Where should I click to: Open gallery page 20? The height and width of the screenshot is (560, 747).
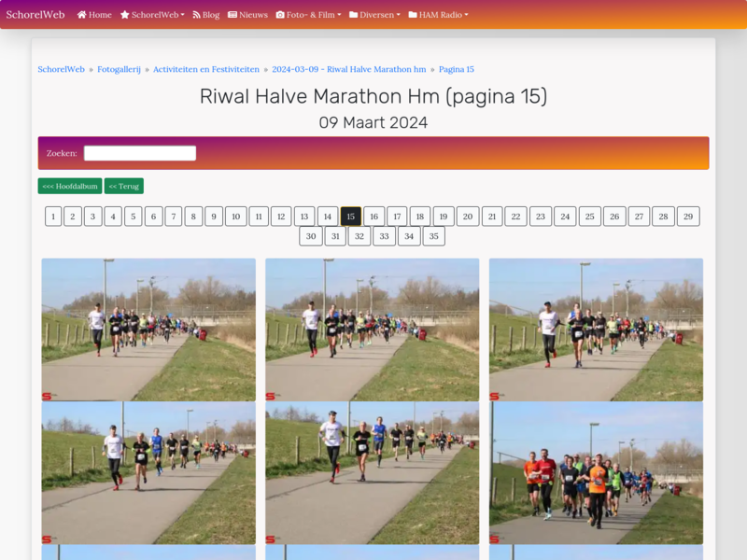tap(468, 217)
